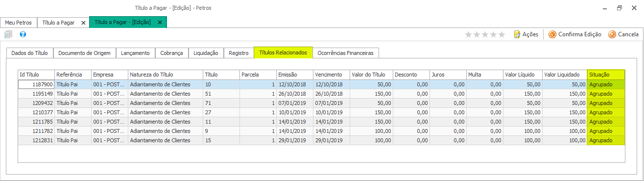Open the Ocorrências Financeiras tab
The width and height of the screenshot is (644, 181).
click(x=345, y=52)
